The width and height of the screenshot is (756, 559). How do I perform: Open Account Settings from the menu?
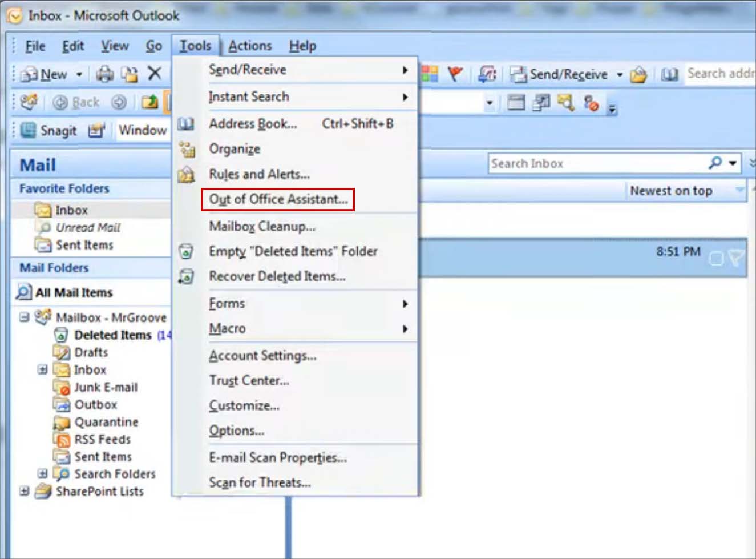coord(296,355)
